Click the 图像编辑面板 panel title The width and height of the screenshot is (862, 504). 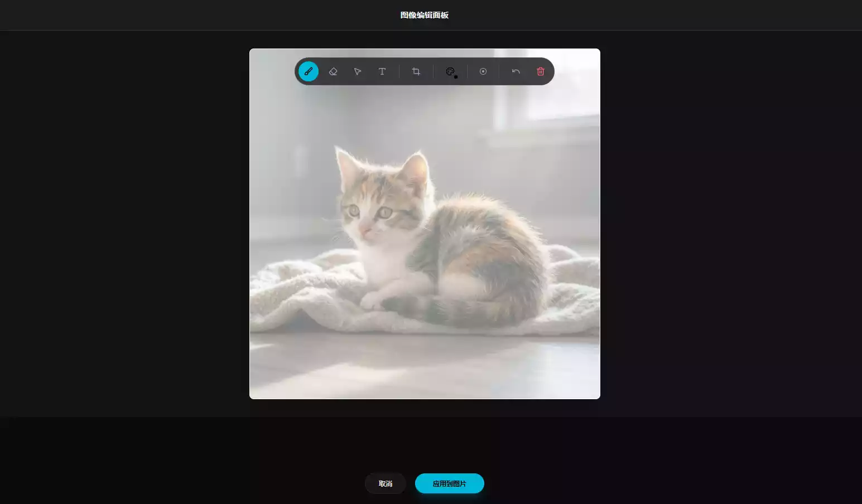pos(425,15)
